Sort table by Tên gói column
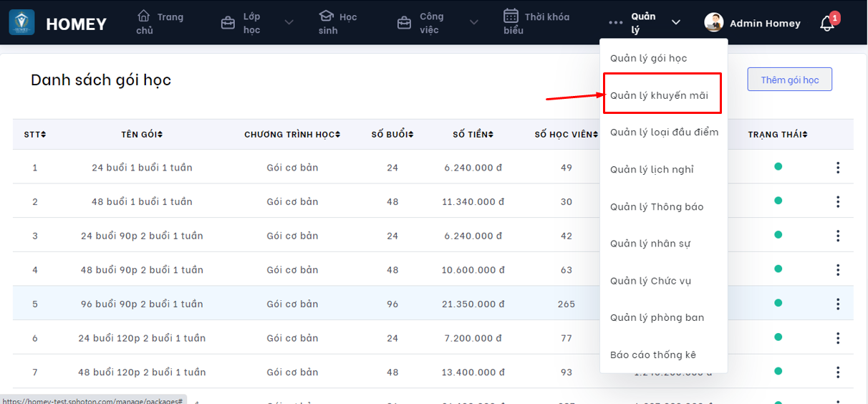Viewport: 868px width, 404px height. (x=142, y=135)
